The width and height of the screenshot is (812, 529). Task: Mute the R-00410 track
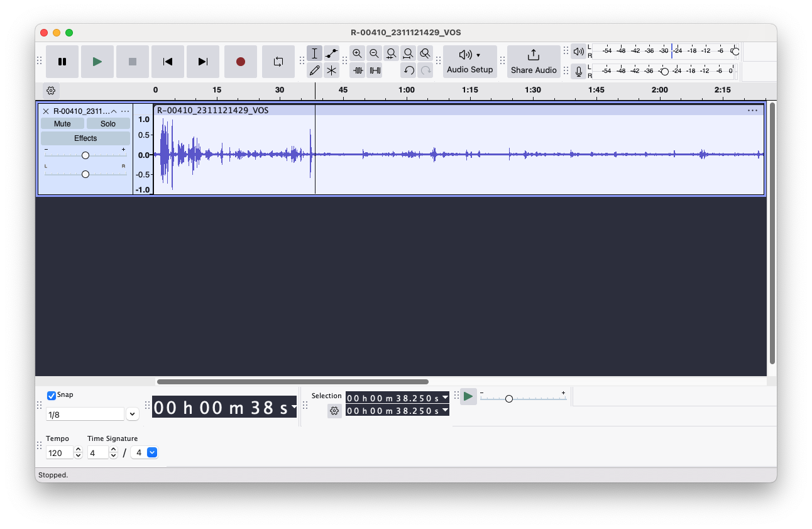(x=62, y=124)
